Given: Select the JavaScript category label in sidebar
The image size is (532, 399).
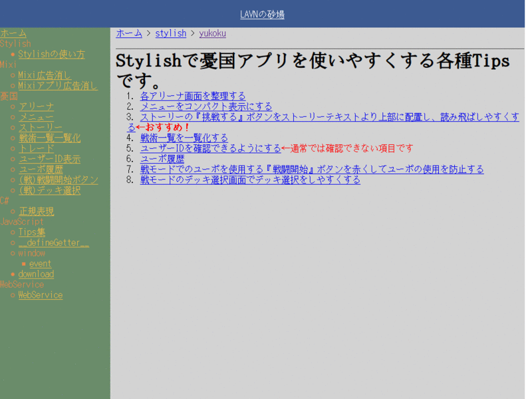Looking at the screenshot, I should pos(22,222).
